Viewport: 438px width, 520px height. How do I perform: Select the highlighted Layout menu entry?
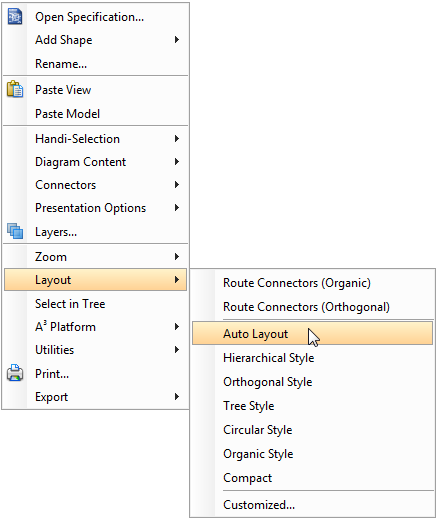(x=95, y=280)
